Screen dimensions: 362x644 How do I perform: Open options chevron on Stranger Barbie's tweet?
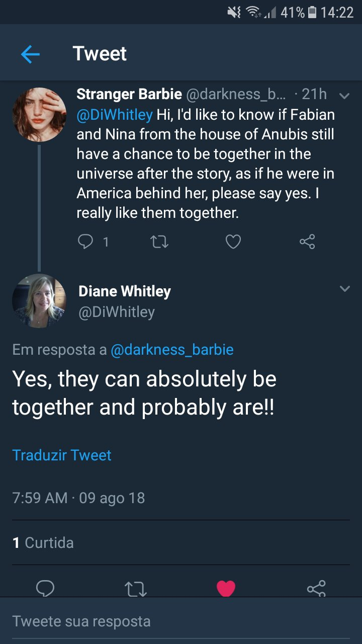(344, 95)
